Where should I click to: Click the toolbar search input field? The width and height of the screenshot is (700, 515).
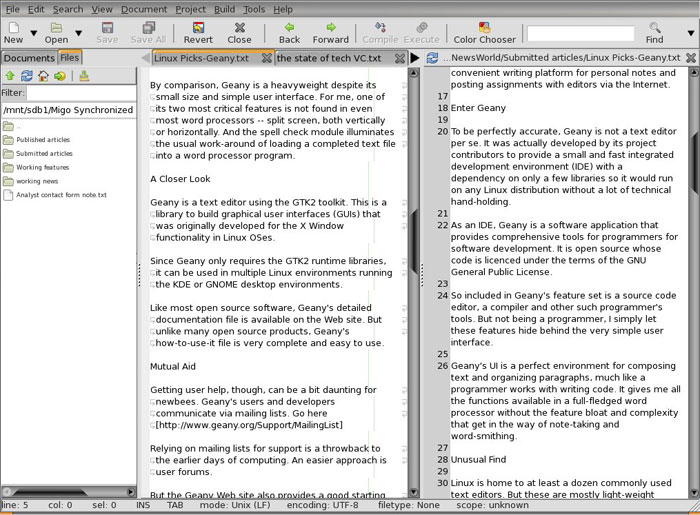tap(580, 33)
